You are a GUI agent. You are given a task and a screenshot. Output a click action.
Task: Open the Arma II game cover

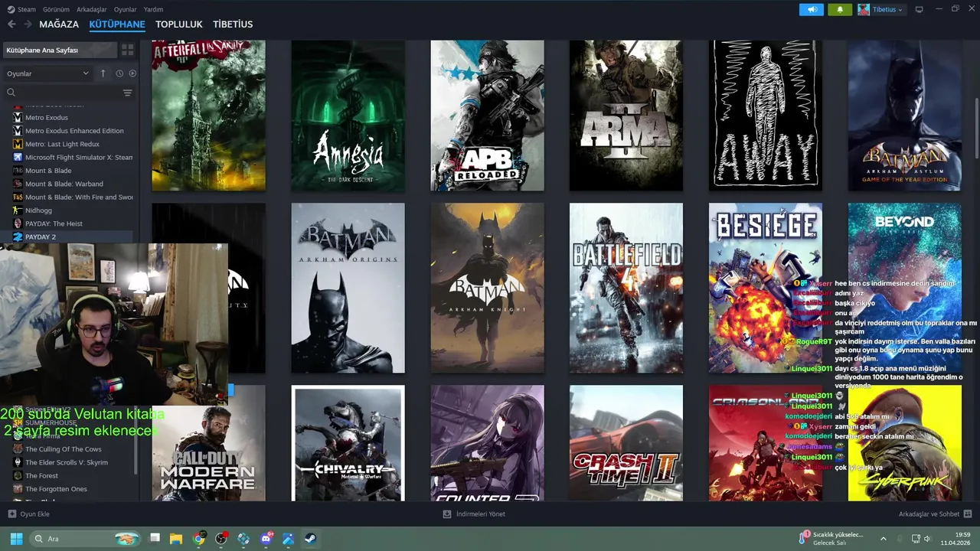626,116
